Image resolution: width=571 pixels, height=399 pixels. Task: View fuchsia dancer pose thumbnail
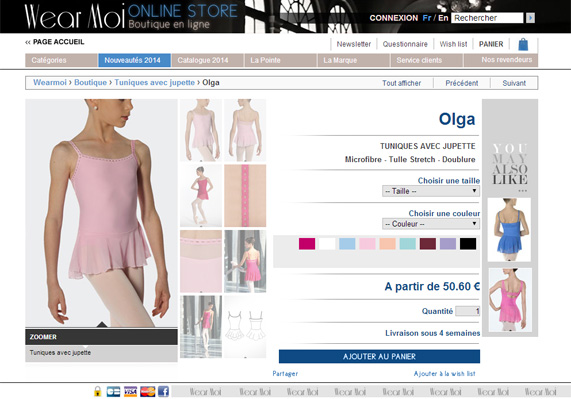click(x=201, y=195)
